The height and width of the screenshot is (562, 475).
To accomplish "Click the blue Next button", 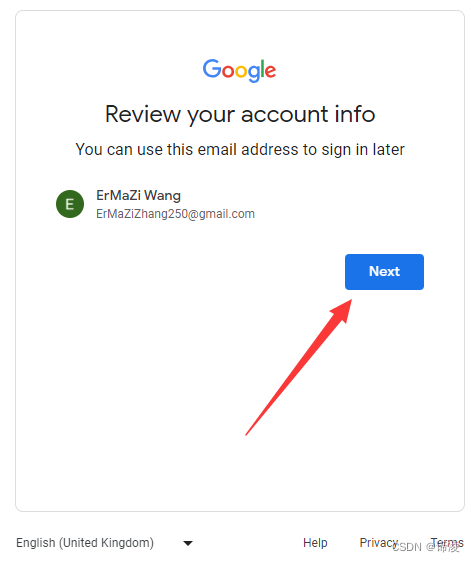I will (384, 272).
